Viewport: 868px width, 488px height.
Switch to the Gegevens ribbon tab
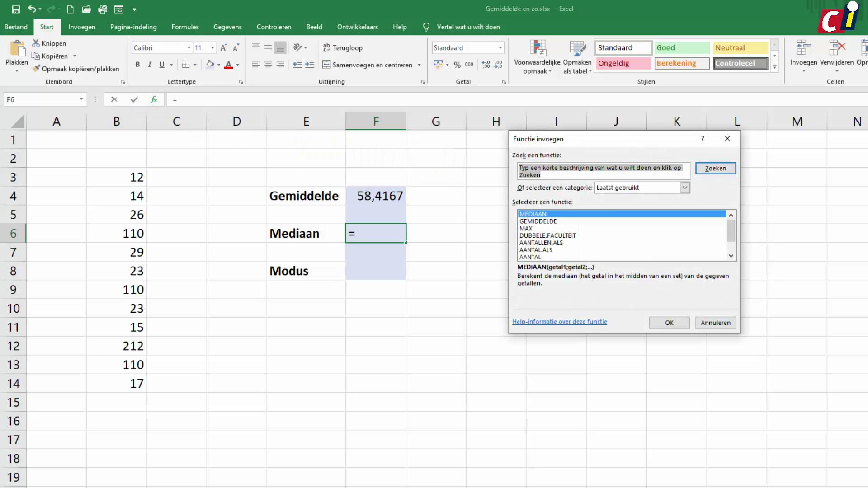[227, 27]
